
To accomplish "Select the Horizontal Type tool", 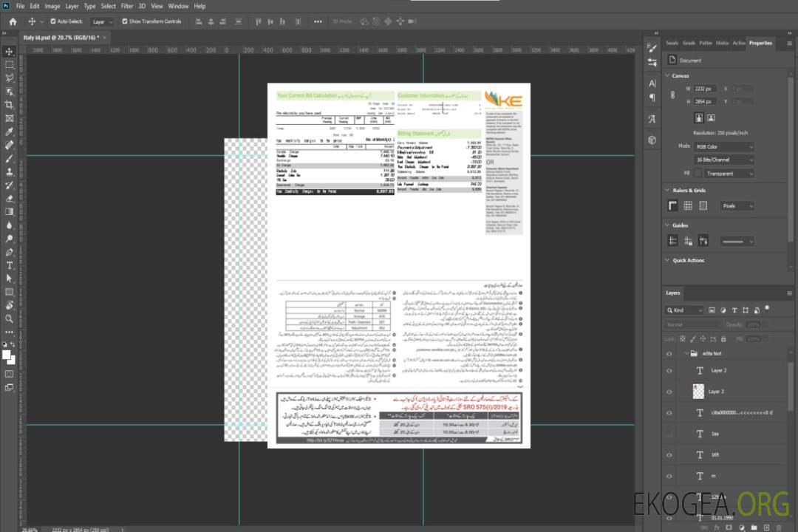I will click(x=10, y=265).
